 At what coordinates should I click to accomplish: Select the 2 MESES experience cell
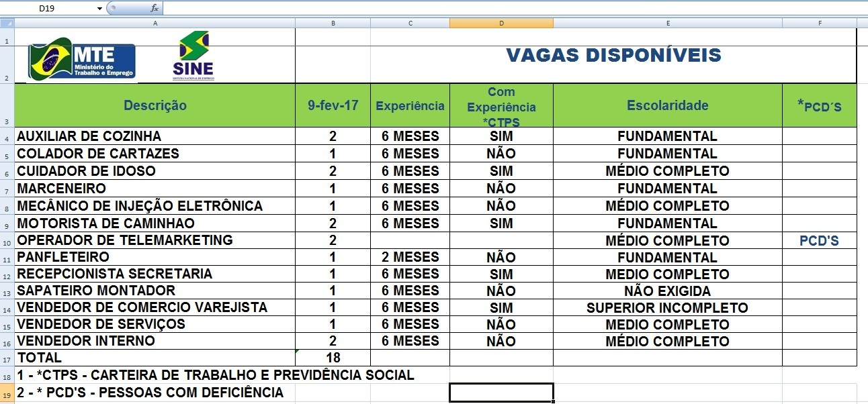coord(410,258)
